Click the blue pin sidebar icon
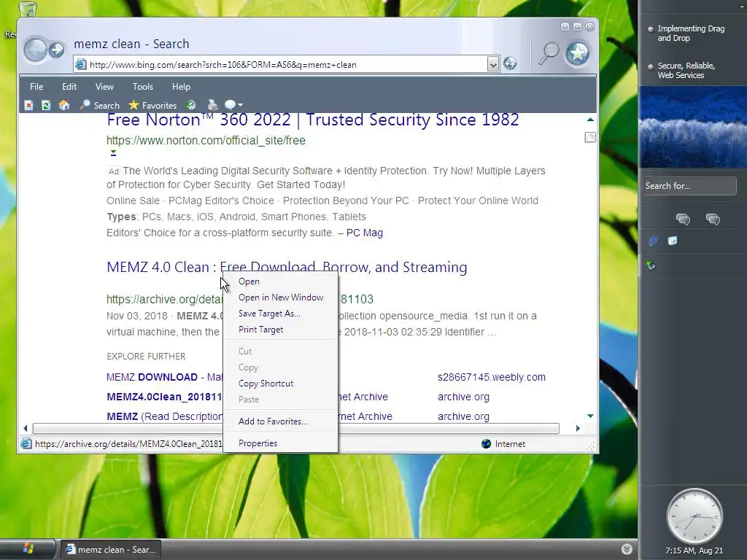The width and height of the screenshot is (747, 560). (x=653, y=241)
